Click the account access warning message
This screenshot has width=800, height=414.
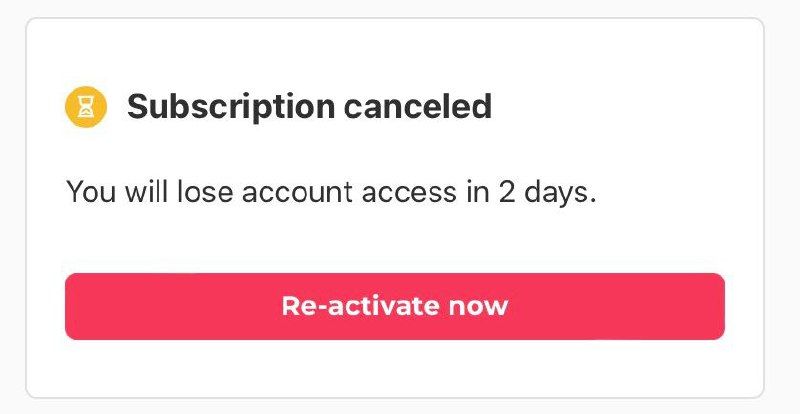coord(331,191)
